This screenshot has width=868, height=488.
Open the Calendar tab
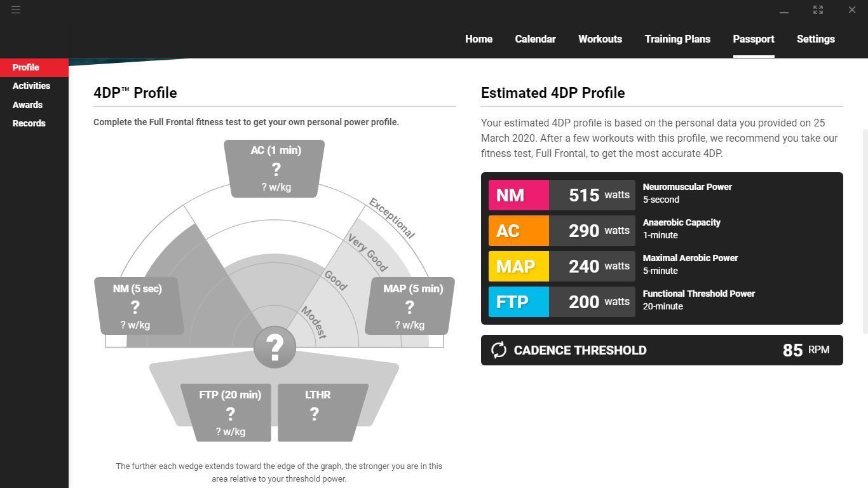(535, 39)
